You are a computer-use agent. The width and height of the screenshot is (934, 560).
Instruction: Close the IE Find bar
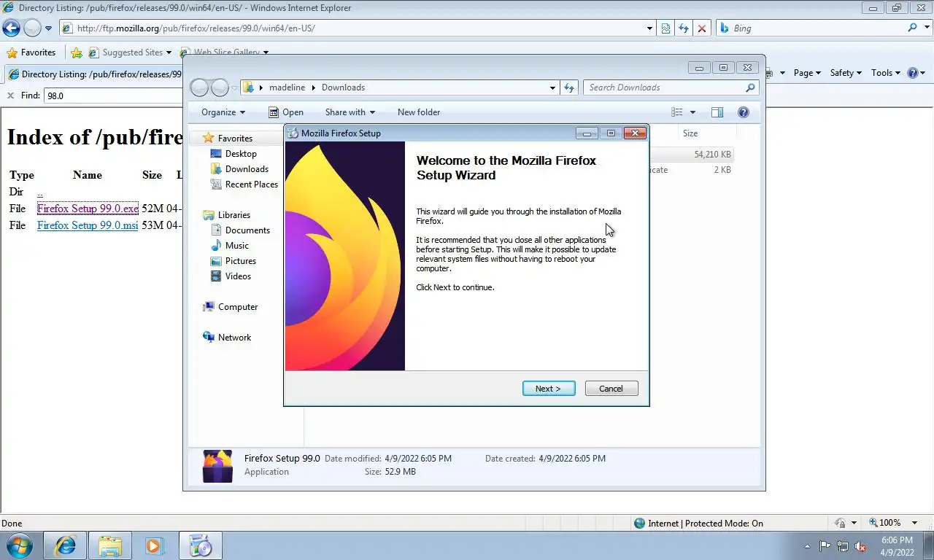[x=10, y=96]
